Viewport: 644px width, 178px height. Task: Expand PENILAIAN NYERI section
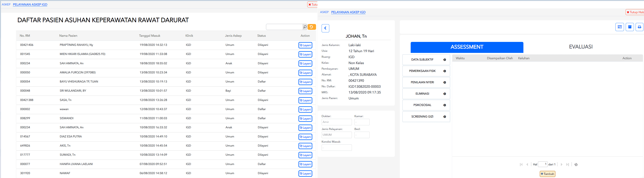(x=426, y=82)
